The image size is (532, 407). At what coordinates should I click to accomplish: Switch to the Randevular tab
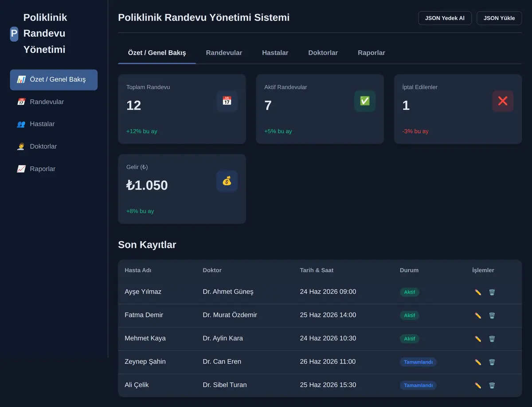point(224,53)
